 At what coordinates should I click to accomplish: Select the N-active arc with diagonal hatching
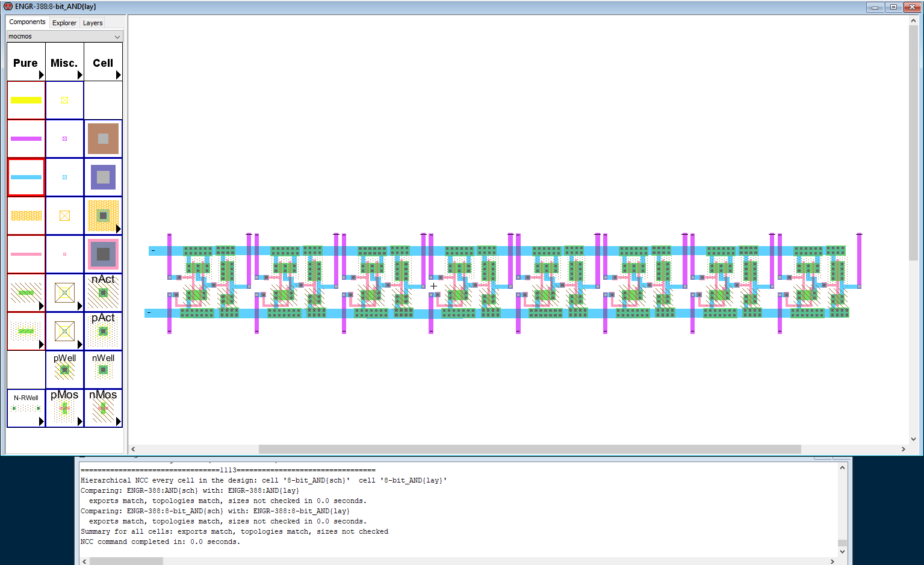coord(26,292)
